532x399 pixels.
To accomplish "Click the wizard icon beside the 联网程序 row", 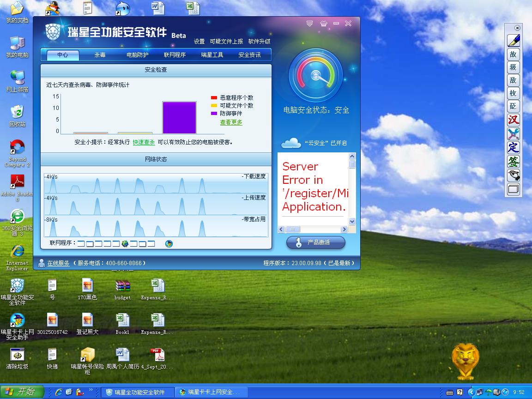I will (x=169, y=244).
